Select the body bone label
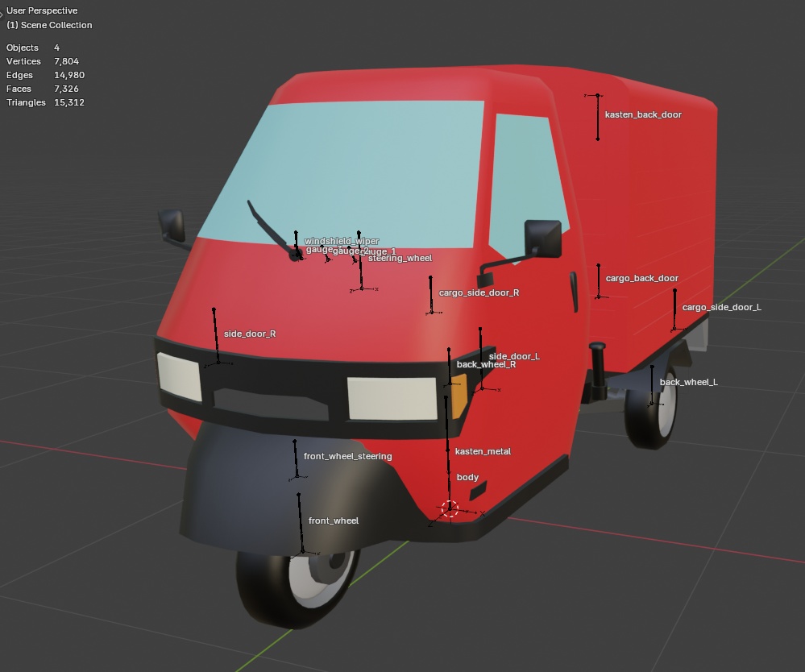 coord(467,478)
